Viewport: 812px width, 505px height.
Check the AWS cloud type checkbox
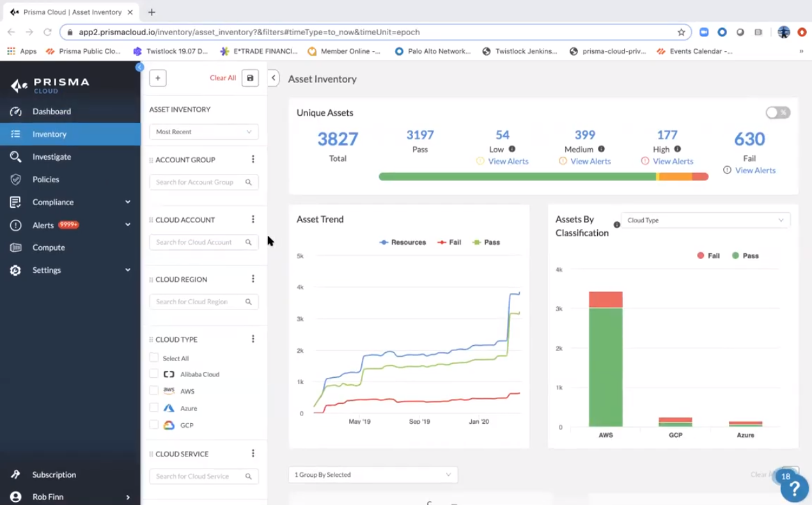[x=154, y=391]
